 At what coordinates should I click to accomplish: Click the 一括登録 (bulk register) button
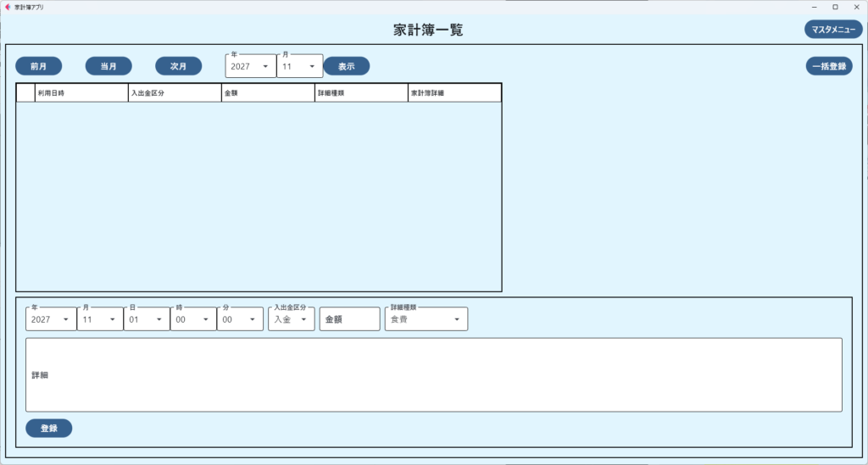click(828, 66)
